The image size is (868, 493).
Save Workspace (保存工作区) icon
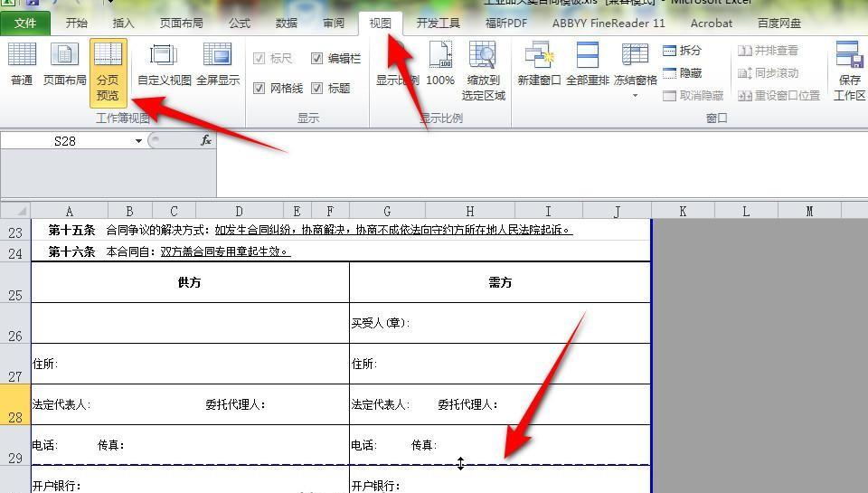(x=850, y=54)
